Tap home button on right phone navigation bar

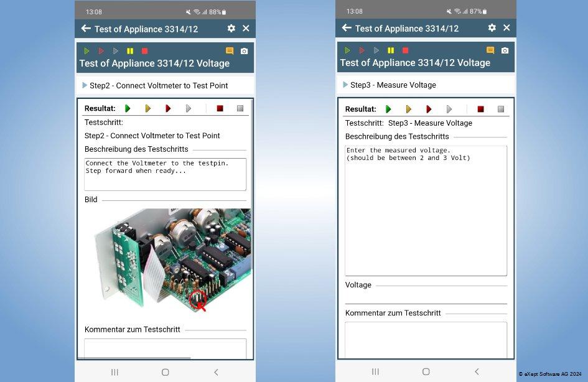pos(426,371)
